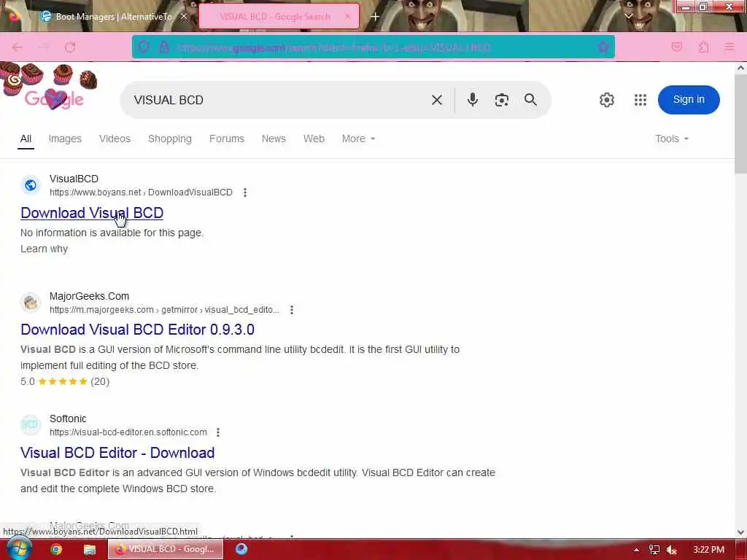The image size is (747, 560).
Task: Show site security padlock info
Action: pos(164,47)
